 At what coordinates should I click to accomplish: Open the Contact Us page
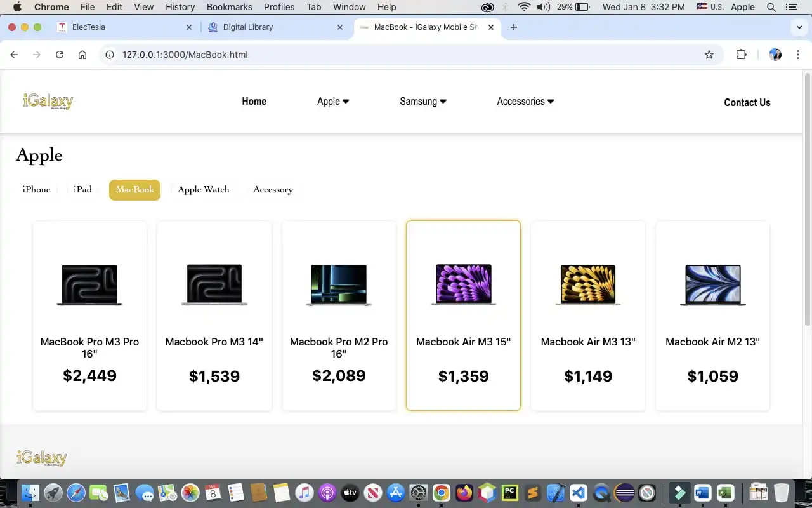(x=747, y=102)
